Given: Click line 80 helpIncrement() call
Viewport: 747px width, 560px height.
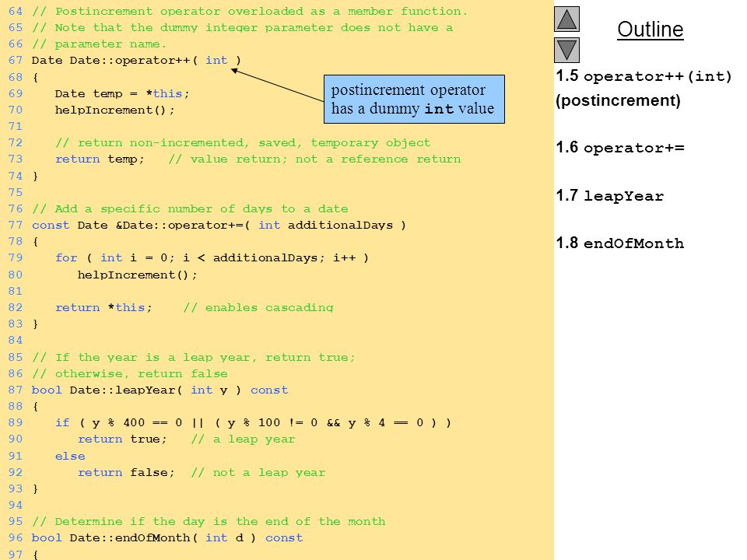Looking at the screenshot, I should coord(137,275).
